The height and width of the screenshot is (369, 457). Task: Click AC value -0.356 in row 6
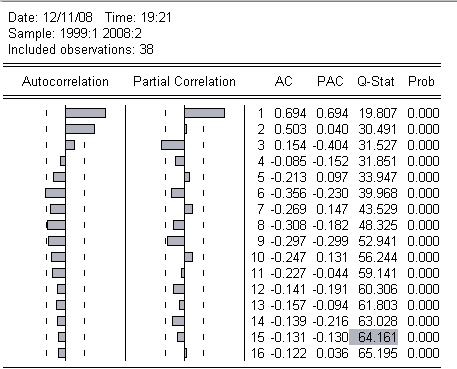coord(288,193)
